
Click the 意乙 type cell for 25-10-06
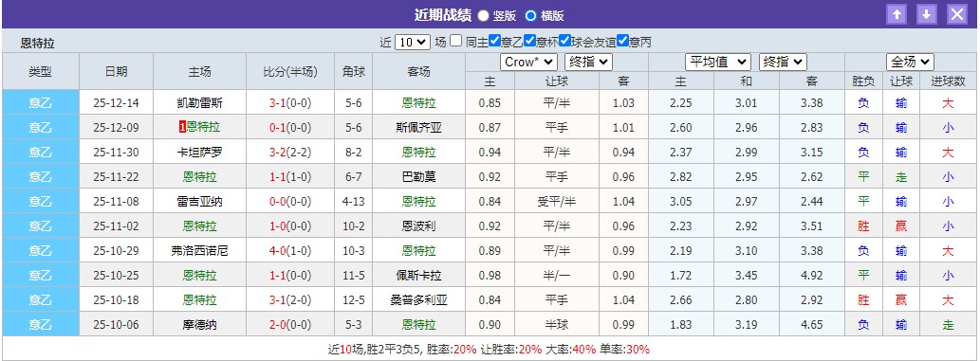coord(41,324)
